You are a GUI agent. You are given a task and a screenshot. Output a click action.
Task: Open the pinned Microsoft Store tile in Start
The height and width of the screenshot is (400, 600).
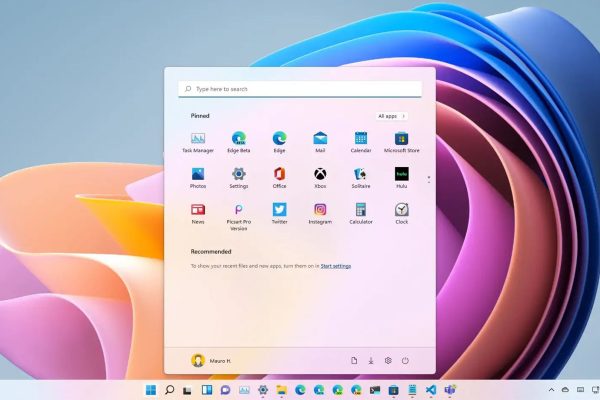pyautogui.click(x=401, y=142)
